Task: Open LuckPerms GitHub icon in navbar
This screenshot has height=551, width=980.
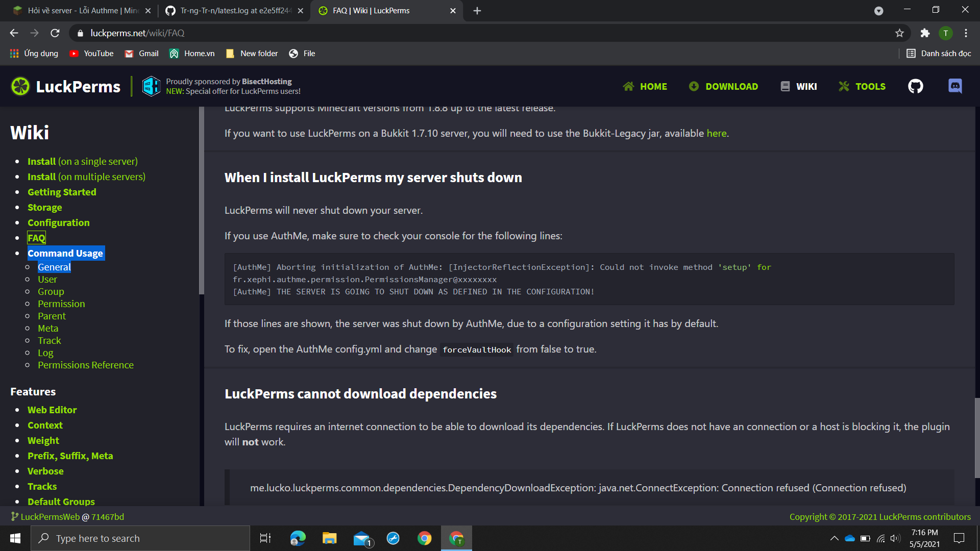Action: pos(915,86)
